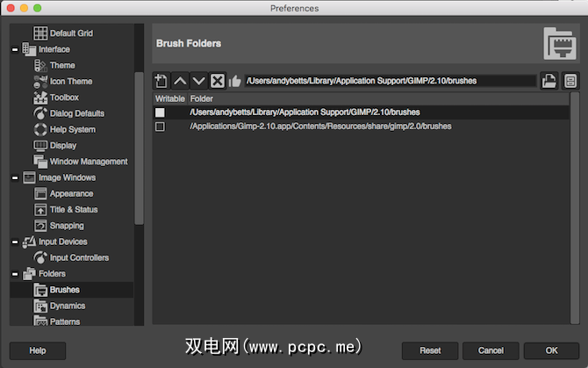Toggle writable checkbox for Users brushes folder
Screen dimensions: 588x368
tap(160, 112)
